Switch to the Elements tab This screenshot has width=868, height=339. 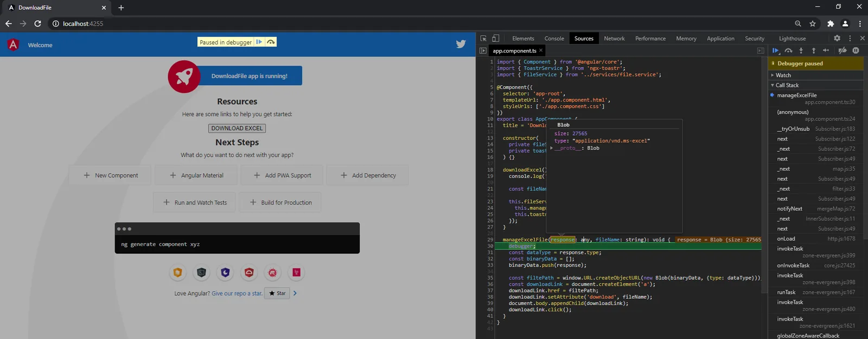pos(523,39)
